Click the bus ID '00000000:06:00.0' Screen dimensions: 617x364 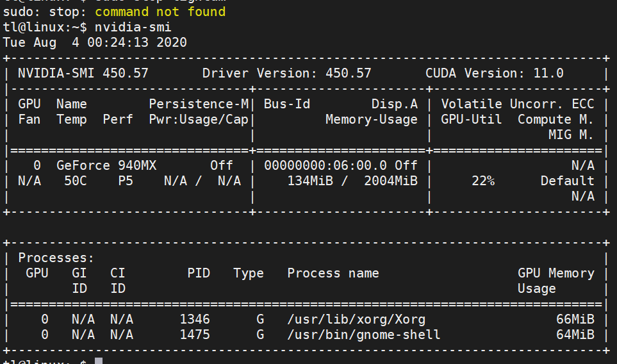coord(325,165)
